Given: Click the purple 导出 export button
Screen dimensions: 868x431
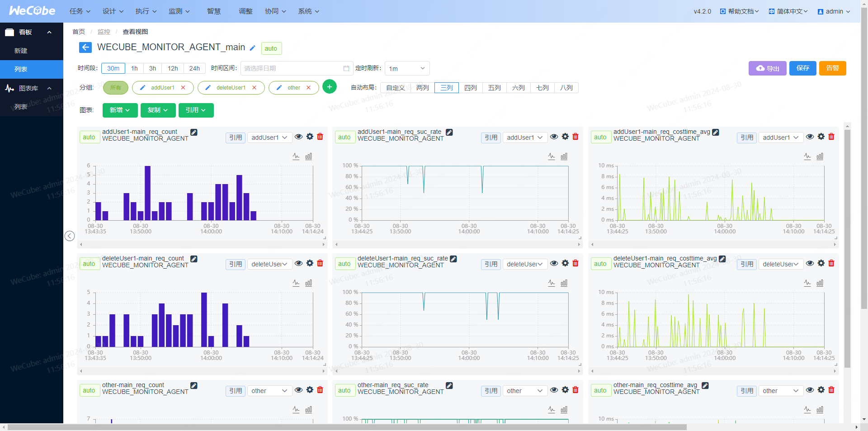Looking at the screenshot, I should (x=768, y=68).
